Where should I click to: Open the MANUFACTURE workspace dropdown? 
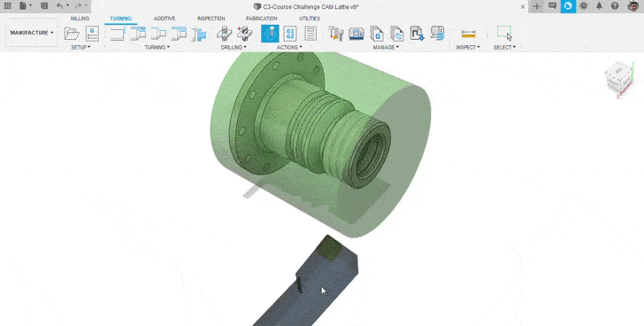(x=32, y=33)
